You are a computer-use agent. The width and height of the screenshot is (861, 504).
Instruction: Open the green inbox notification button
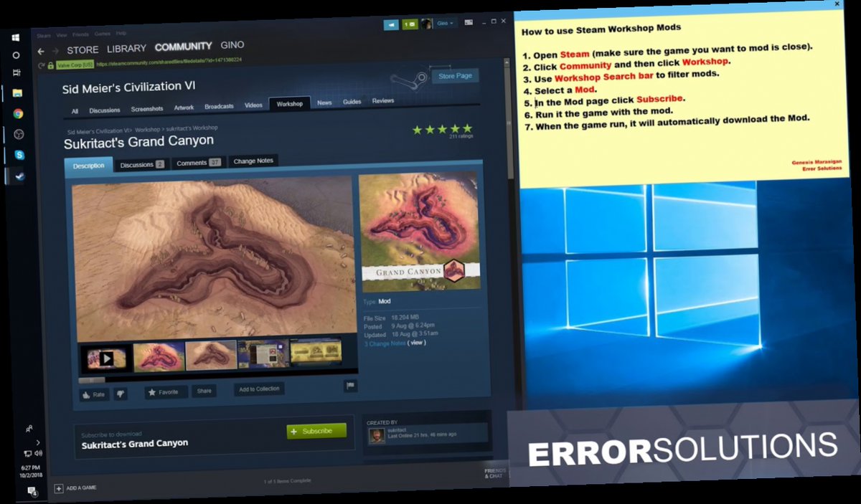click(410, 24)
